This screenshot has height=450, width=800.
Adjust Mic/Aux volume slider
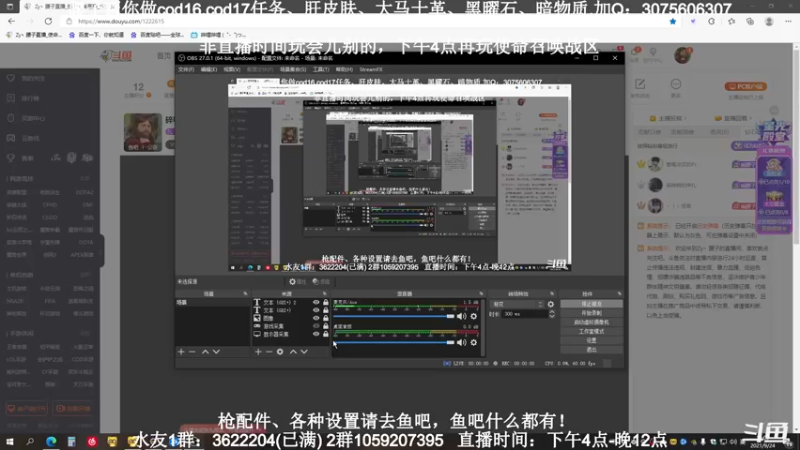[x=394, y=316]
